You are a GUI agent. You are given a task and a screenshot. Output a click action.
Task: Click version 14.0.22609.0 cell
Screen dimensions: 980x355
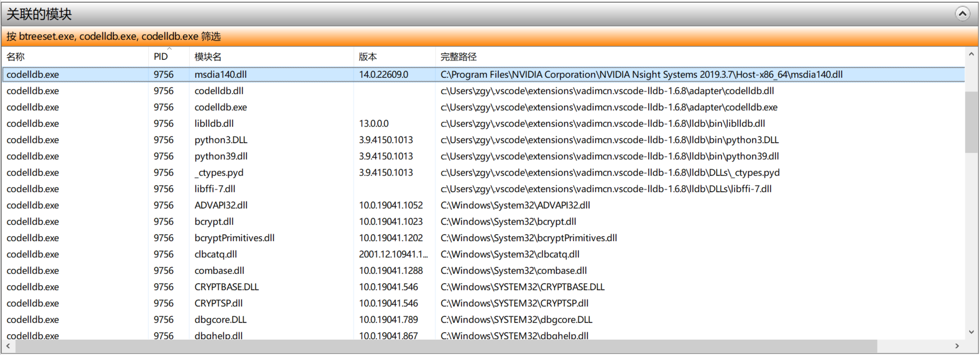click(x=383, y=75)
